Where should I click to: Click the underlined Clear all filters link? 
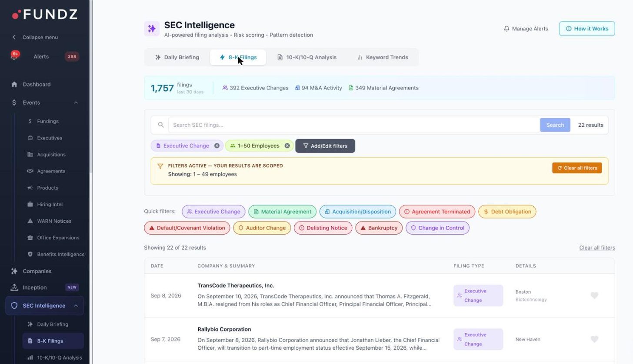coord(597,248)
